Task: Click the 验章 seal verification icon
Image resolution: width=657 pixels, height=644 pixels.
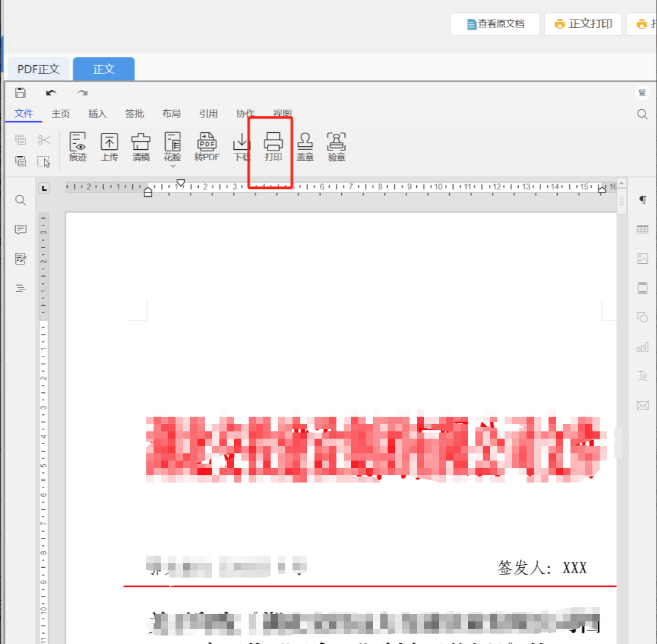Action: (336, 146)
